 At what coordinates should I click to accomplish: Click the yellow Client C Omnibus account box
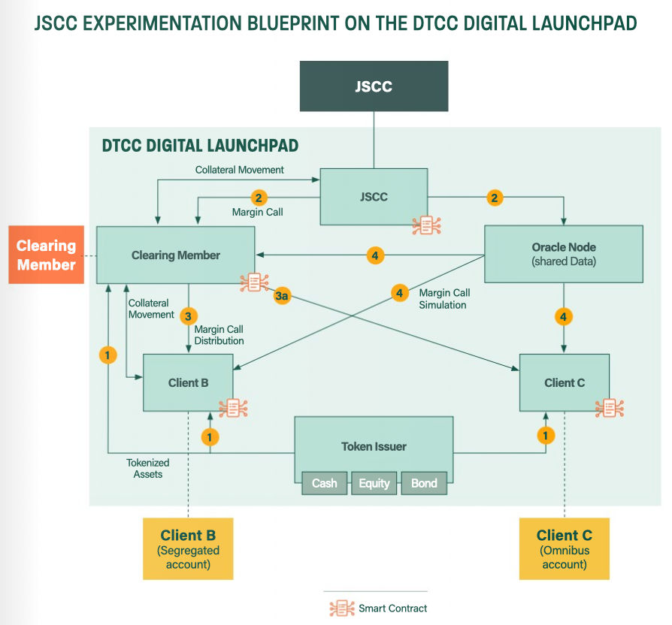coord(565,548)
